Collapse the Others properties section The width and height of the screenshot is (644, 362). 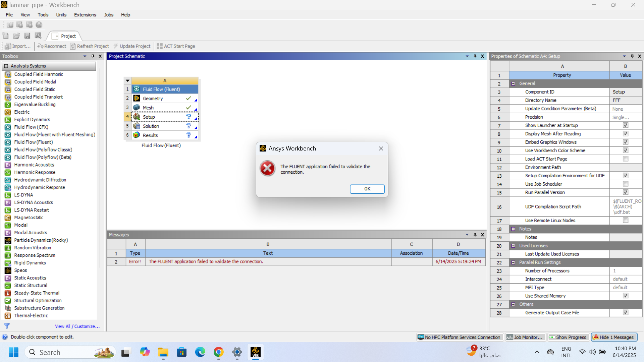pos(513,304)
